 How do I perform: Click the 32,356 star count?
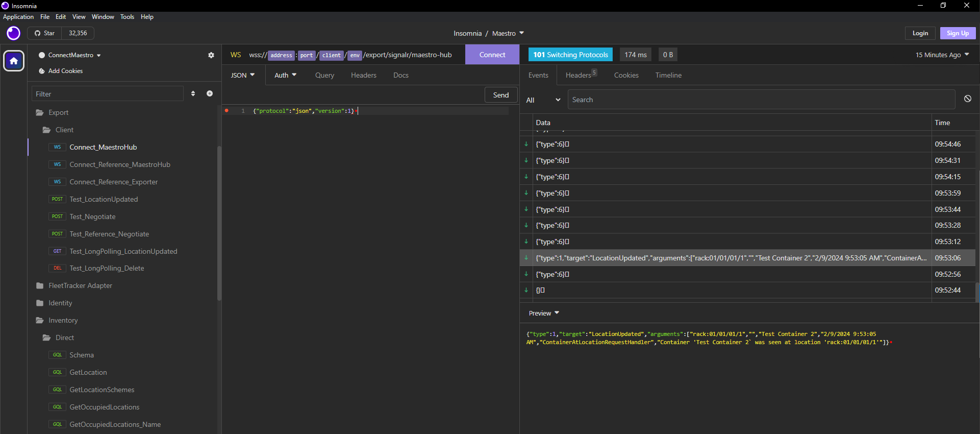(78, 33)
